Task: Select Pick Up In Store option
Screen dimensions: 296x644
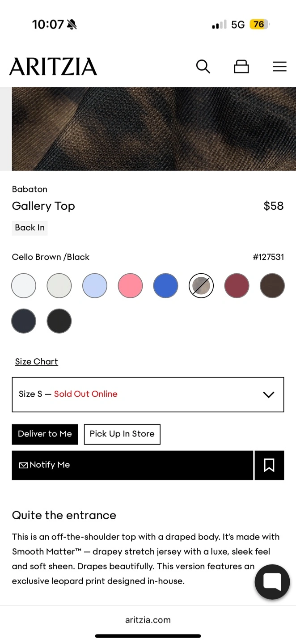Action: 122,434
